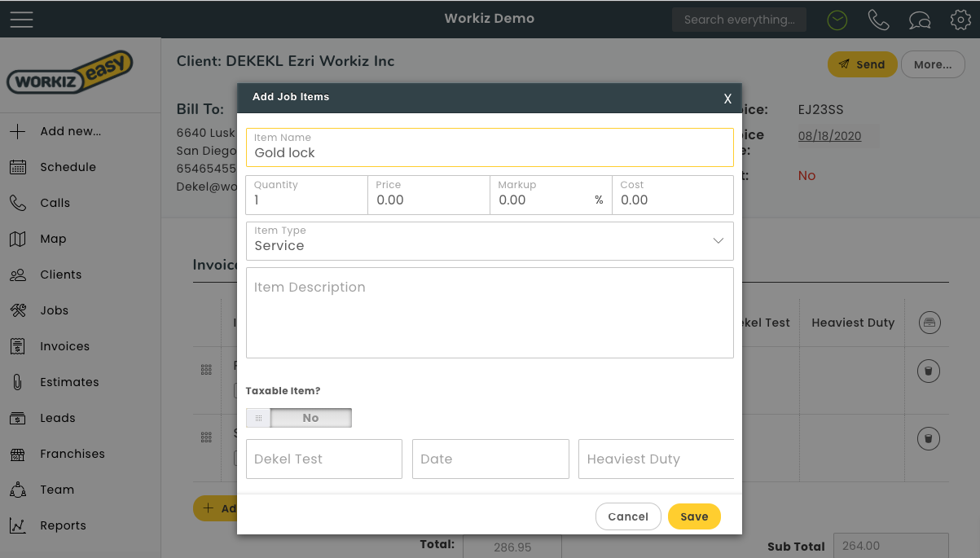Click the trash icon in second invoice row
Viewport: 980px width, 558px height.
click(x=929, y=439)
